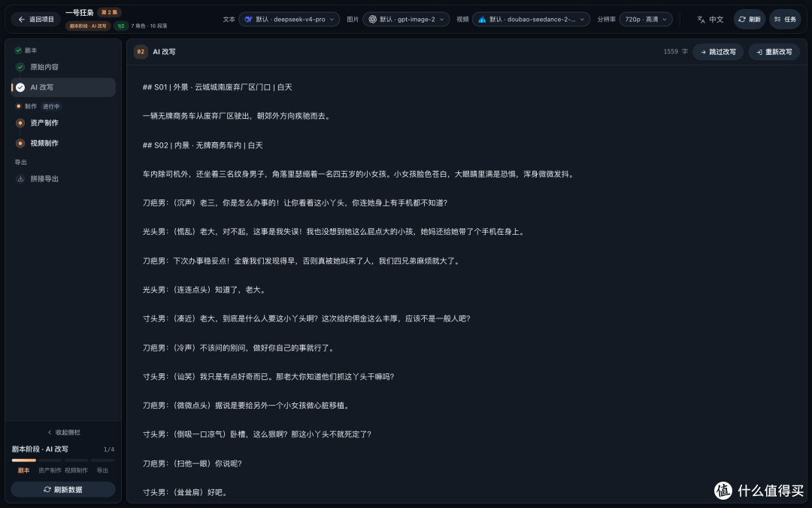Click the line starting '光头男:(慌乱)老大'
Viewport: 812px width, 508px height.
[335, 232]
